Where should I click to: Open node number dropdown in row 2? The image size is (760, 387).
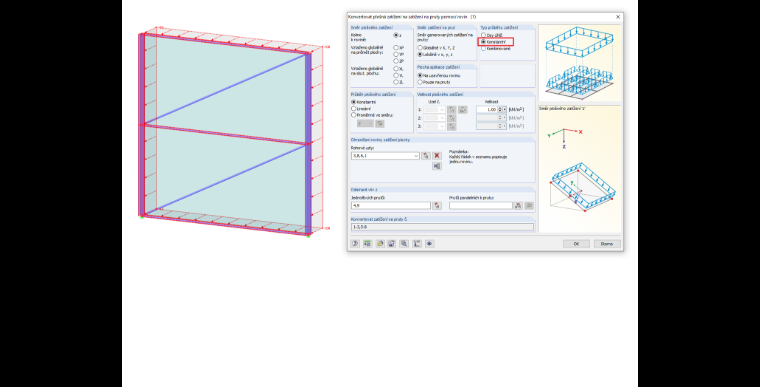pyautogui.click(x=442, y=118)
